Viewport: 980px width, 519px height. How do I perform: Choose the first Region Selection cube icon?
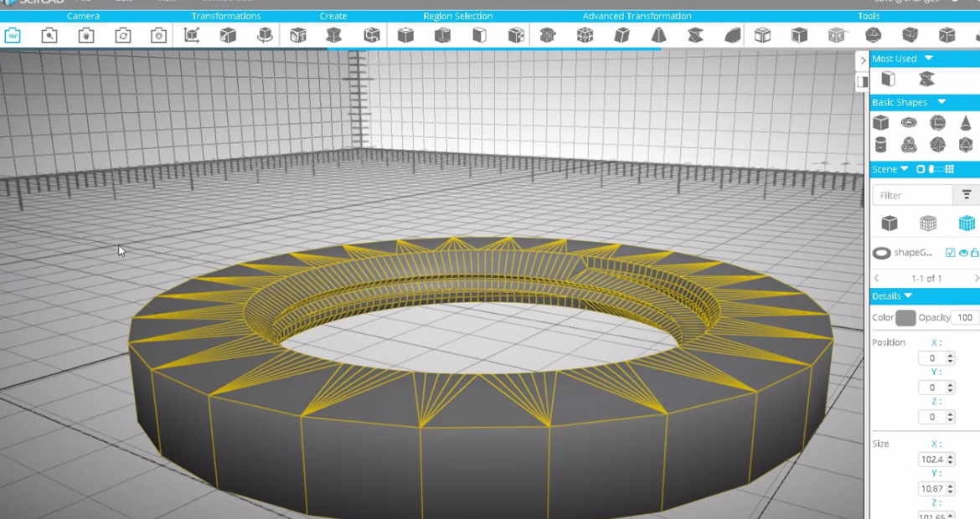point(405,36)
